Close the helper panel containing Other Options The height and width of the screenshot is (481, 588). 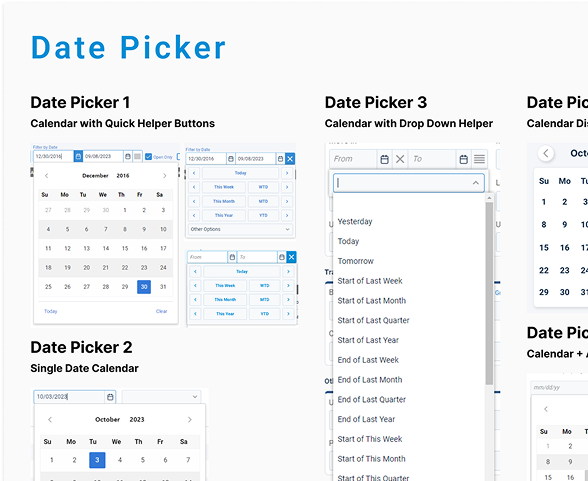[x=290, y=159]
